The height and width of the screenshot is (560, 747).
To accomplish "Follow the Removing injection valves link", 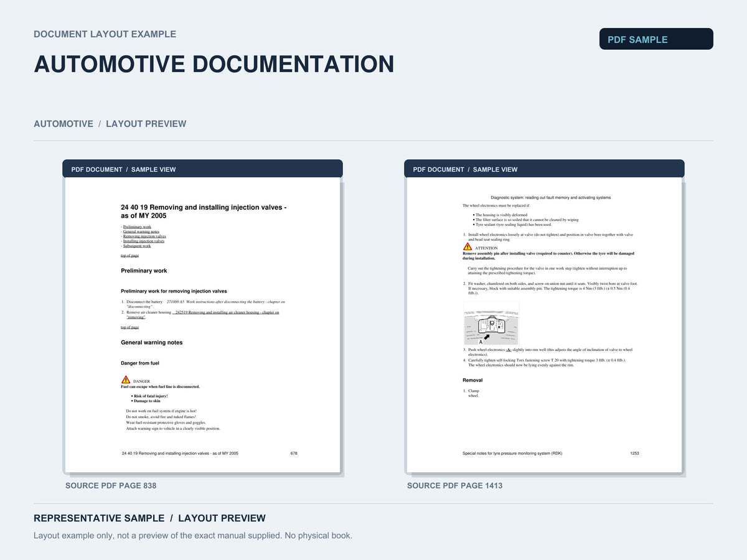I will (144, 236).
